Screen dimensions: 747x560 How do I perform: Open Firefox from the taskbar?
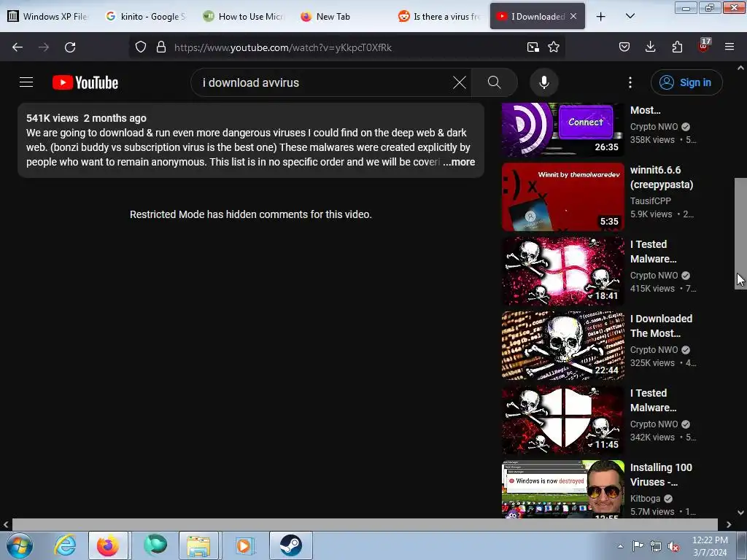(108, 545)
